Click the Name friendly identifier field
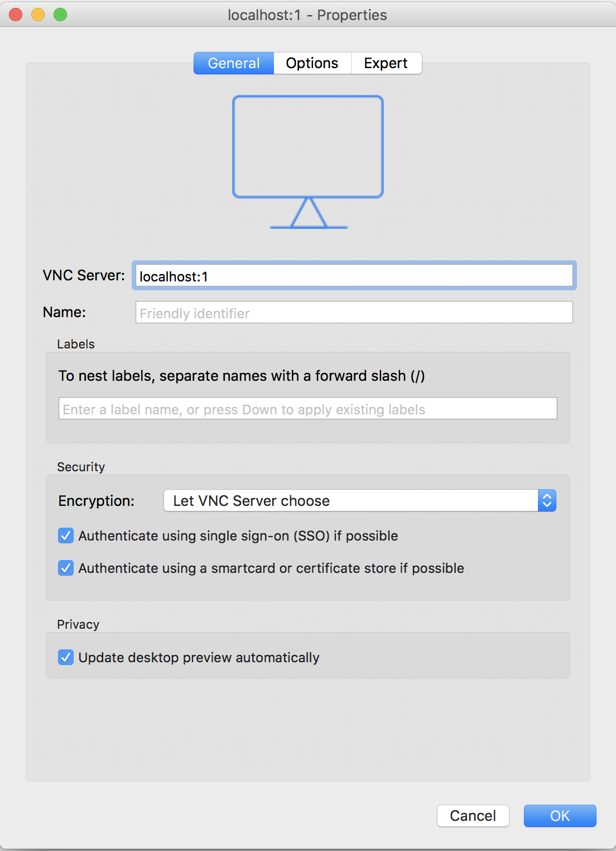The width and height of the screenshot is (616, 851). (x=354, y=313)
